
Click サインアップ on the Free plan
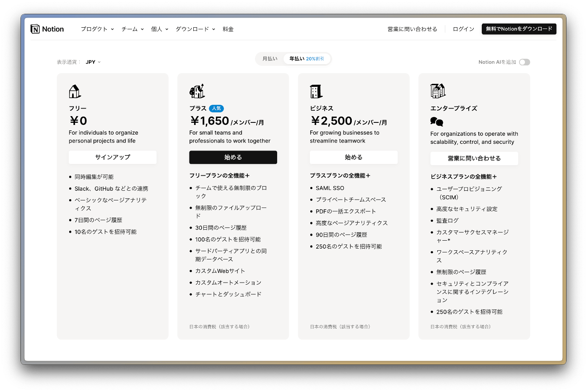pyautogui.click(x=113, y=157)
